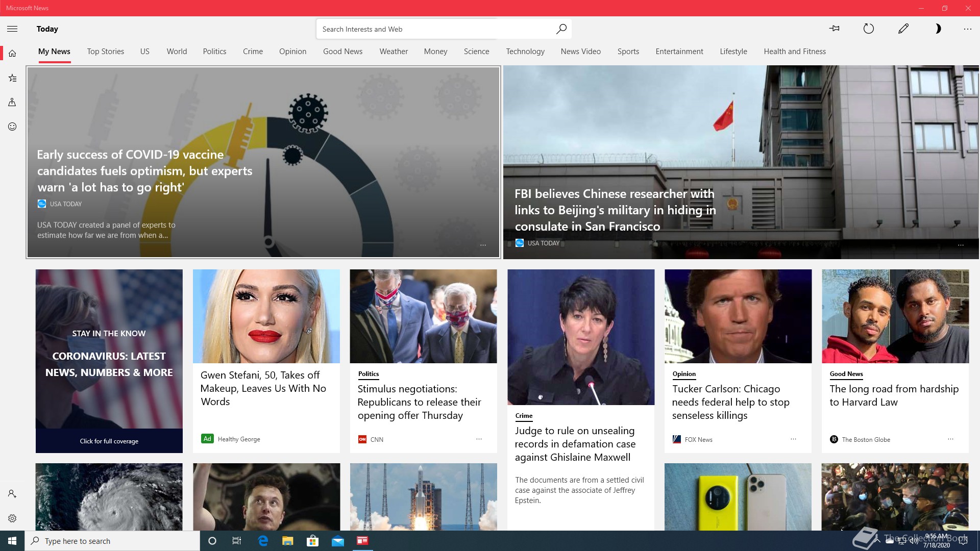Image resolution: width=980 pixels, height=551 pixels.
Task: Open 'long road to Harvard Law' headline
Action: [894, 395]
